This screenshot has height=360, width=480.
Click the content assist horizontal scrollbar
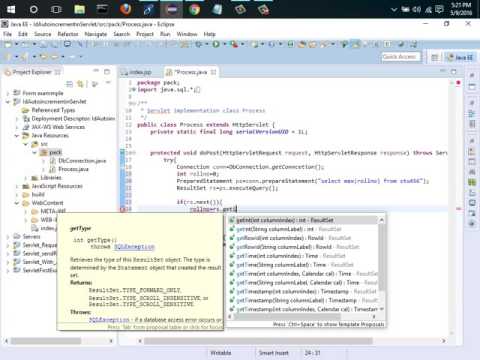click(x=287, y=316)
